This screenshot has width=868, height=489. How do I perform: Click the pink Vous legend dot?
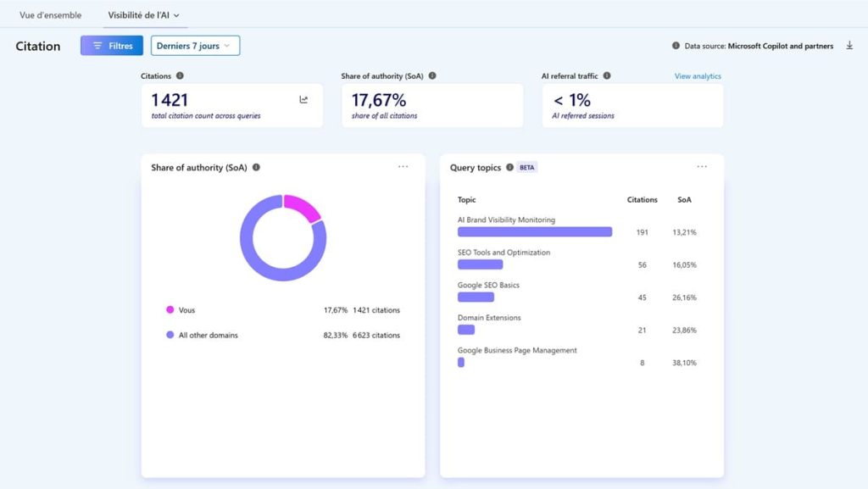[170, 310]
